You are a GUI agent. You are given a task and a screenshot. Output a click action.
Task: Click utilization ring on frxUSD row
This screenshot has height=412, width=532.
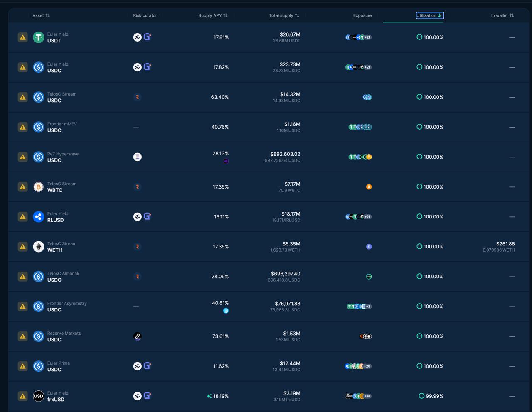(421, 396)
